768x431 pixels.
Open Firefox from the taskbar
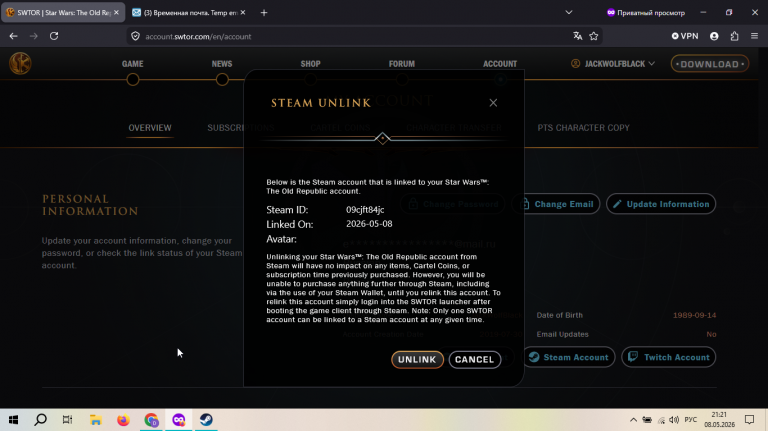tap(123, 420)
